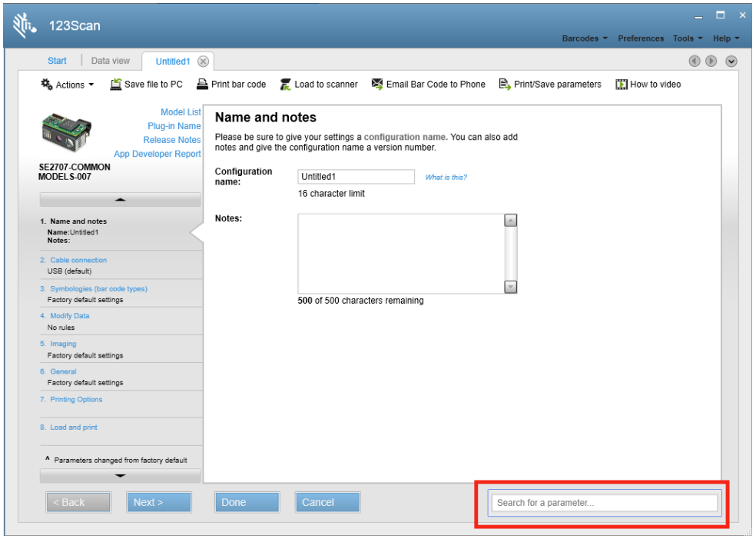This screenshot has height=539, width=756.
Task: Switch to the Start tab
Action: (x=57, y=61)
